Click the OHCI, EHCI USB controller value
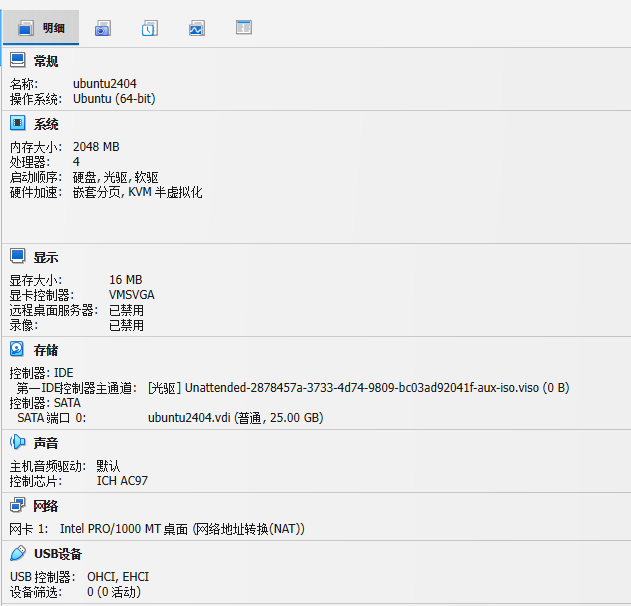631x606 pixels. (x=118, y=577)
